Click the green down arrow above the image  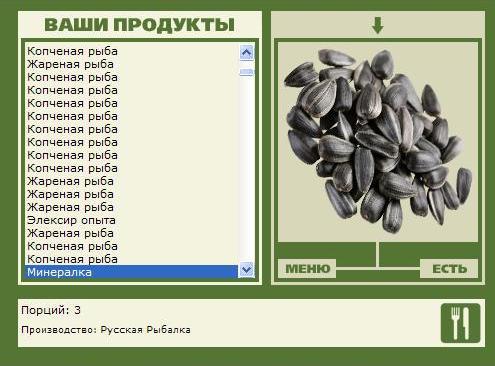378,25
